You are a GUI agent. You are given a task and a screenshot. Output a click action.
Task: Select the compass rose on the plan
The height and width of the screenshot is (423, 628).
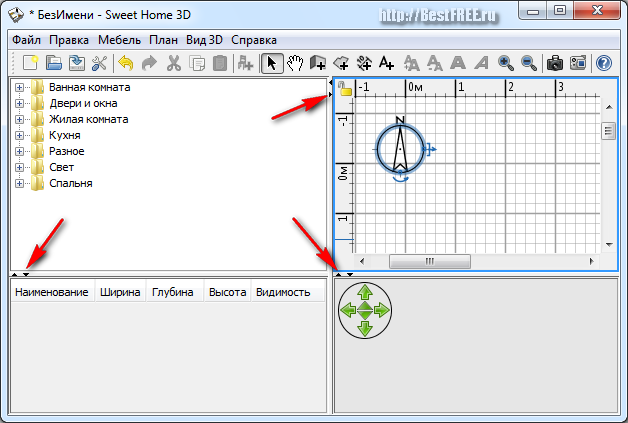coord(400,149)
